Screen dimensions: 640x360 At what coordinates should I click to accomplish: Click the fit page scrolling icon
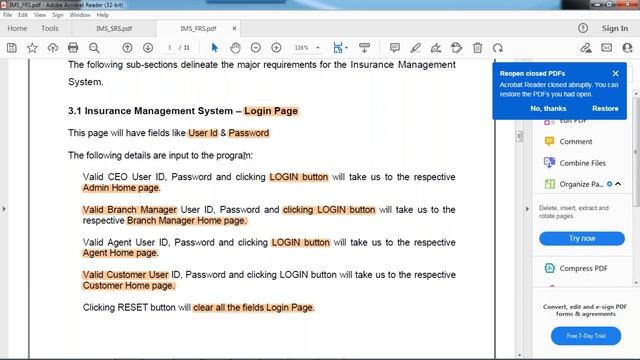[338, 48]
